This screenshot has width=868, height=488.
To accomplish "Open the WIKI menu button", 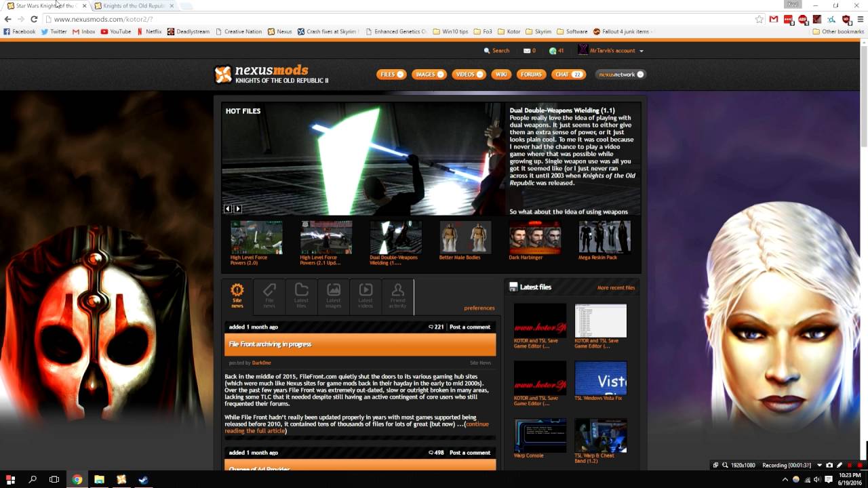I will pos(501,75).
